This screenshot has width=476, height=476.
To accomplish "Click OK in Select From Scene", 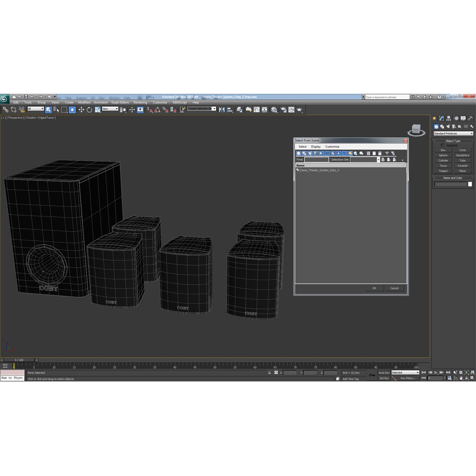I will [374, 288].
